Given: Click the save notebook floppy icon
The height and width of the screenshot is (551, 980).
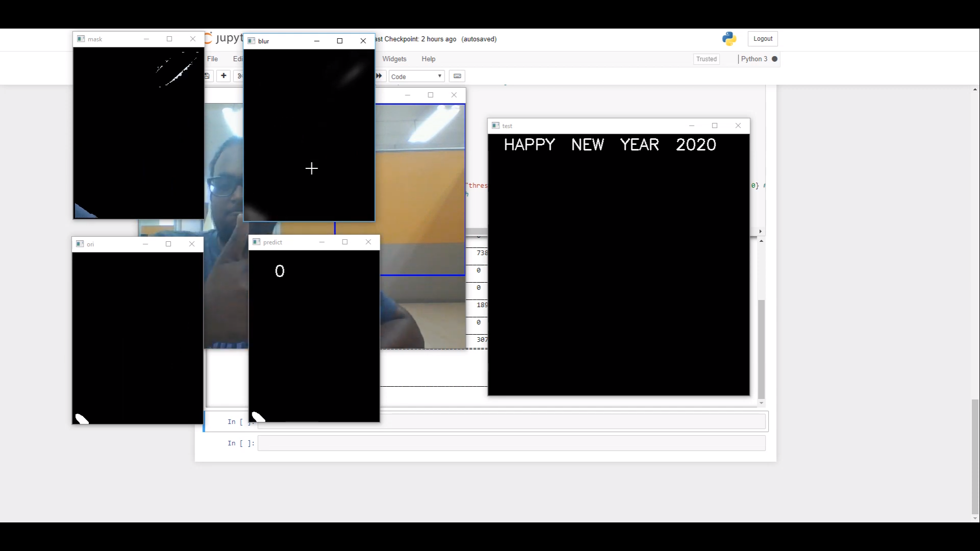Looking at the screenshot, I should (207, 76).
